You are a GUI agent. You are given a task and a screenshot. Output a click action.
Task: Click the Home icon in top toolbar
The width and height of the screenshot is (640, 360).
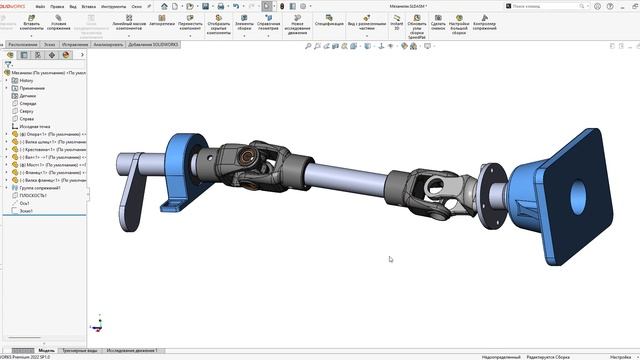[x=164, y=6]
